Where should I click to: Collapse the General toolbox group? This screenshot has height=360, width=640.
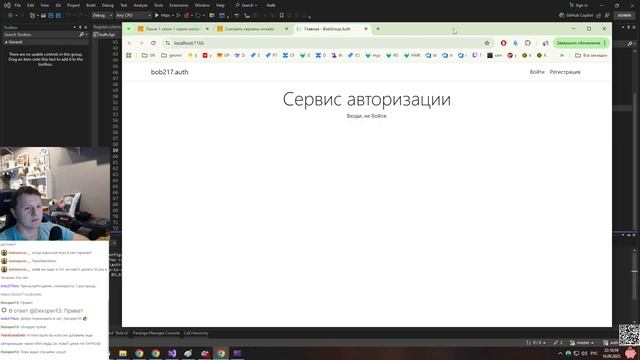[x=6, y=42]
